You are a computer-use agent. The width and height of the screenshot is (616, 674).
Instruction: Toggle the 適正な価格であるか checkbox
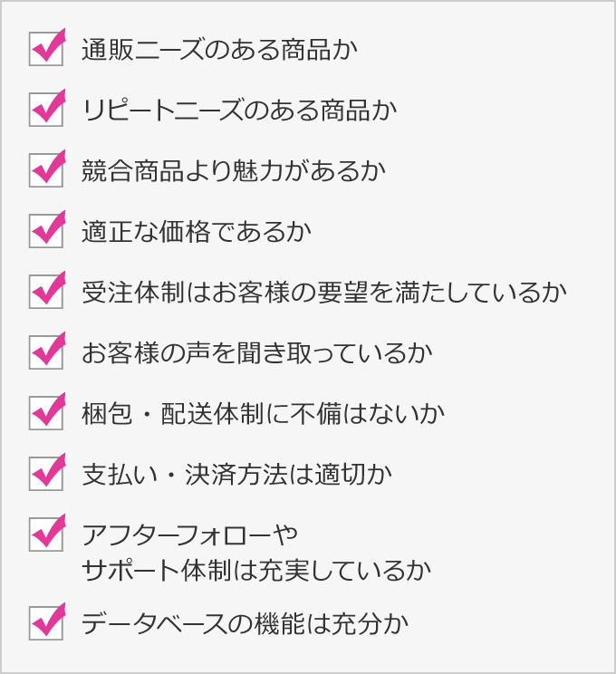[x=46, y=231]
